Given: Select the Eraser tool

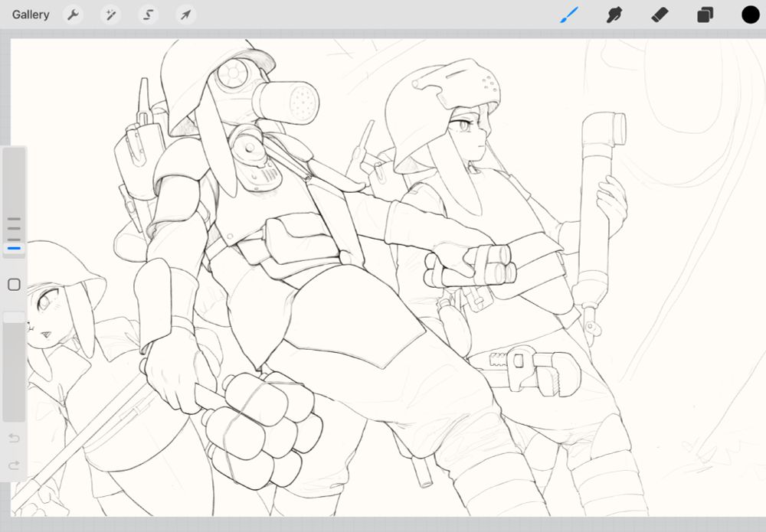Looking at the screenshot, I should [x=660, y=15].
